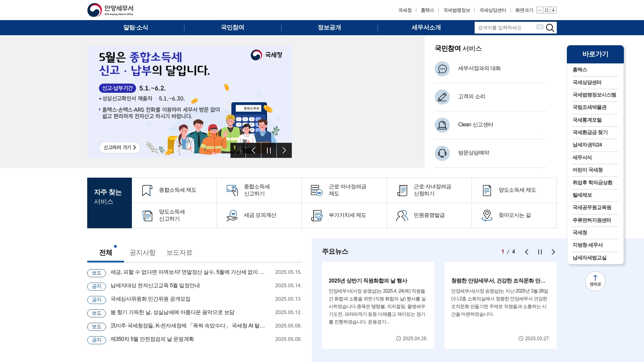Image resolution: width=644 pixels, height=362 pixels.
Task: Go to top with 맨위로 arrow button
Action: tap(595, 281)
